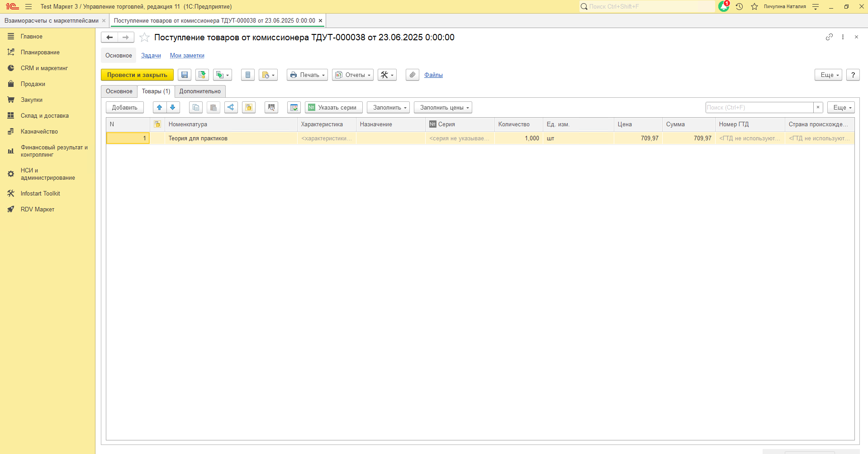The image size is (868, 454).
Task: Select the Товары (1) tab
Action: tap(156, 91)
